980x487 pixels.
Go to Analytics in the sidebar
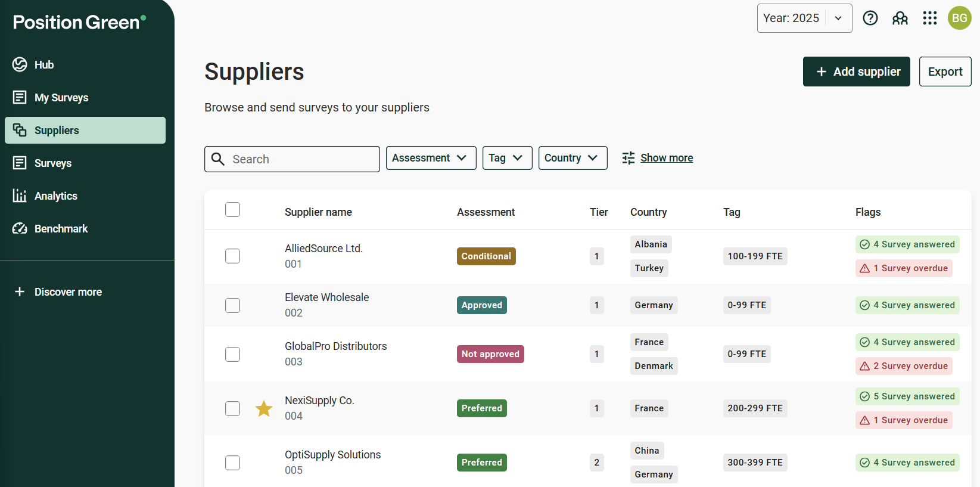(x=56, y=196)
